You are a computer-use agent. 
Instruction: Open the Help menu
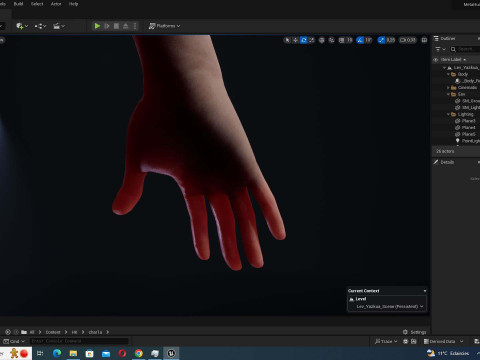pyautogui.click(x=73, y=4)
